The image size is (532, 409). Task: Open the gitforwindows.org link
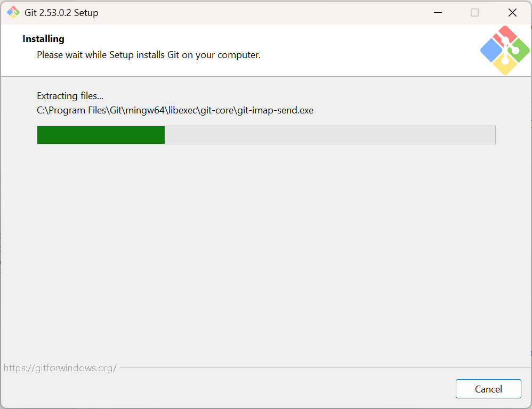[x=60, y=367]
